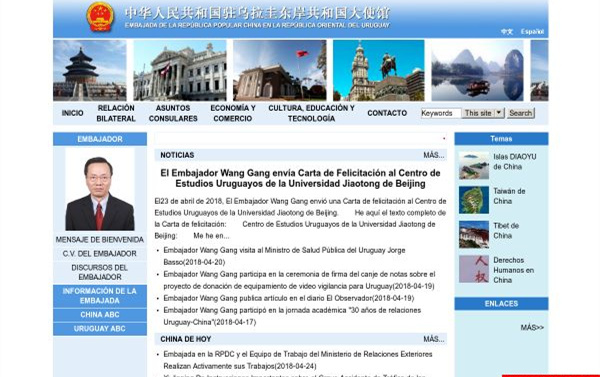Click the Search button

[x=520, y=113]
